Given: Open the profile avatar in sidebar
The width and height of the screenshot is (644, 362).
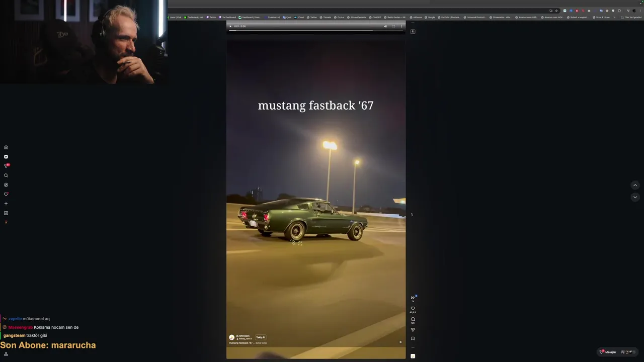Looking at the screenshot, I should pyautogui.click(x=6, y=222).
